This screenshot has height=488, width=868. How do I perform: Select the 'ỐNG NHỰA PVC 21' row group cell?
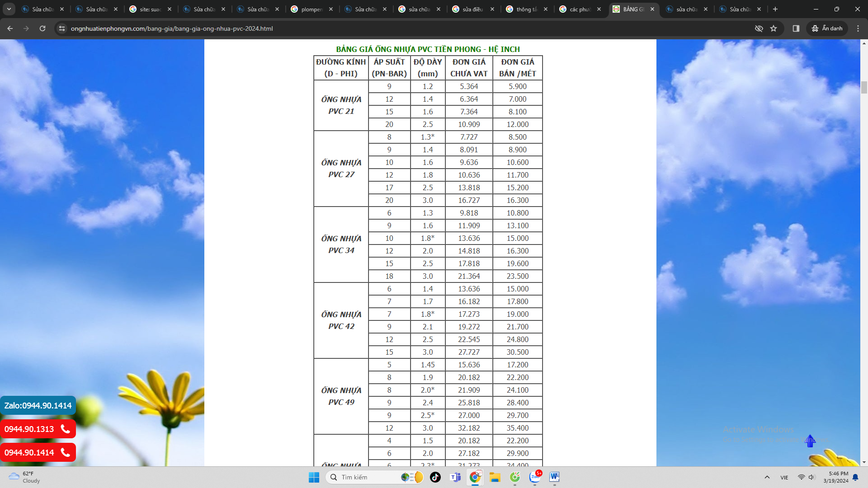click(341, 105)
